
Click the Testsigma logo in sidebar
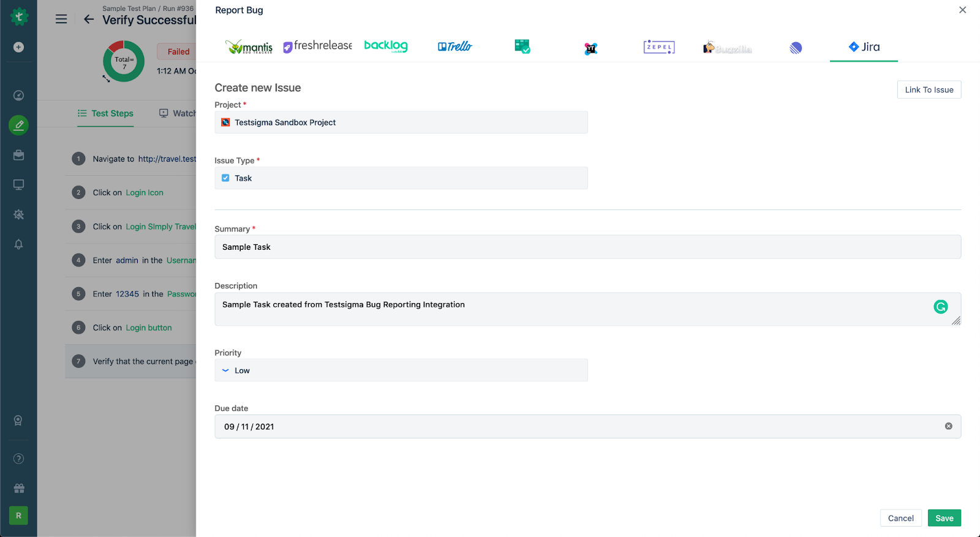[19, 17]
